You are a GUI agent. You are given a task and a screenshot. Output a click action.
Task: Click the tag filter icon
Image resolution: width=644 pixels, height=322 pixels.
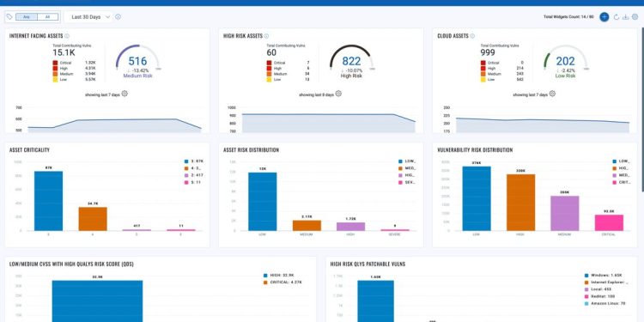click(x=9, y=17)
